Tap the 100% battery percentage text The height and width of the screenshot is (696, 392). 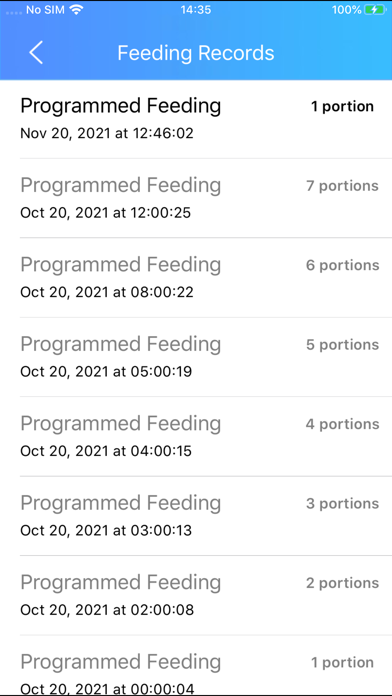346,10
